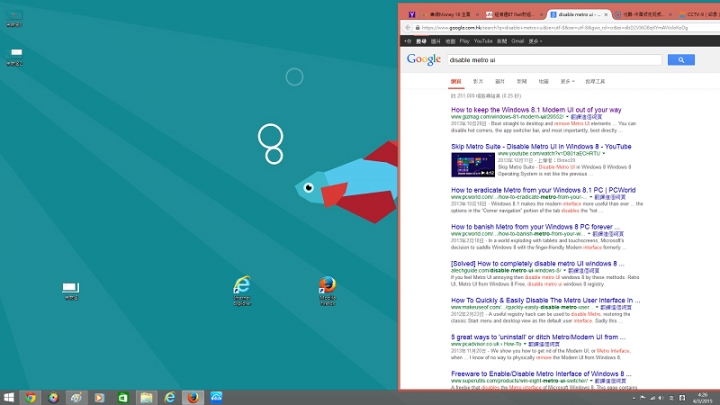Switch to the Money 18 browser tab
Image resolution: width=720 pixels, height=405 pixels.
pyautogui.click(x=449, y=15)
